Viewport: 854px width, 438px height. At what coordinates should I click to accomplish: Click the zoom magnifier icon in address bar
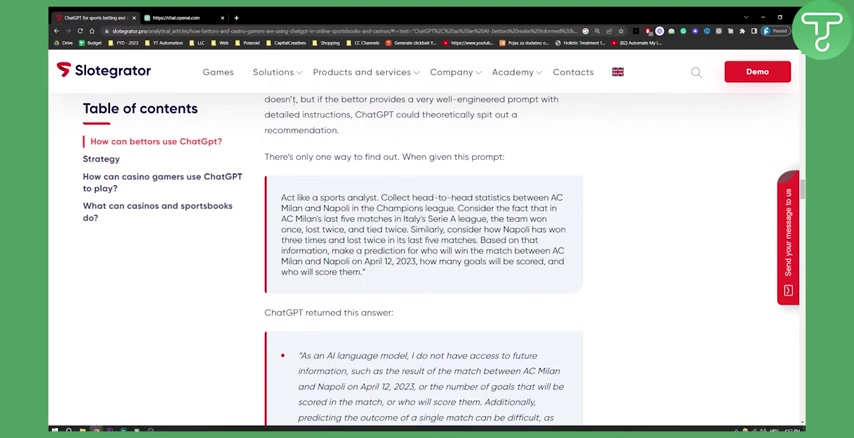(x=597, y=31)
